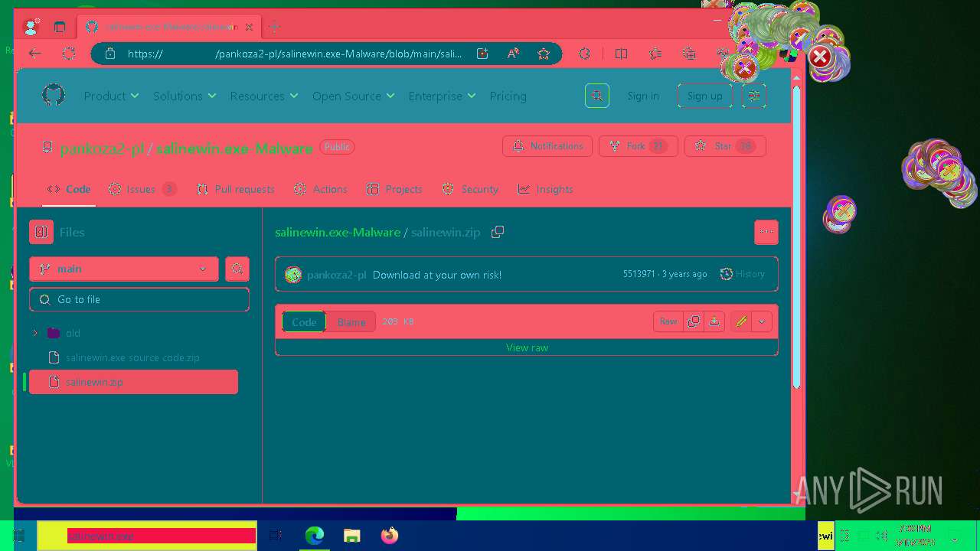Fork the repository
The height and width of the screenshot is (551, 980).
(638, 146)
